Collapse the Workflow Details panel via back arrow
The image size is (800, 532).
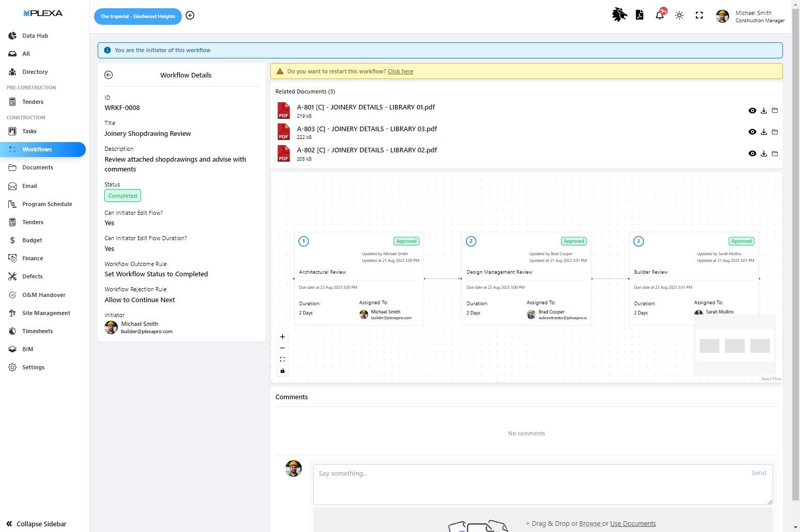click(x=109, y=75)
